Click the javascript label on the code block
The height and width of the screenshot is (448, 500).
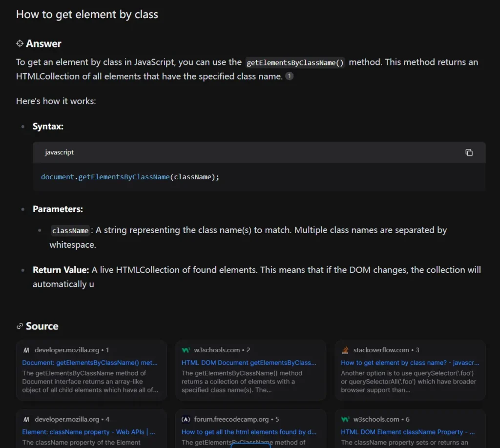point(59,152)
